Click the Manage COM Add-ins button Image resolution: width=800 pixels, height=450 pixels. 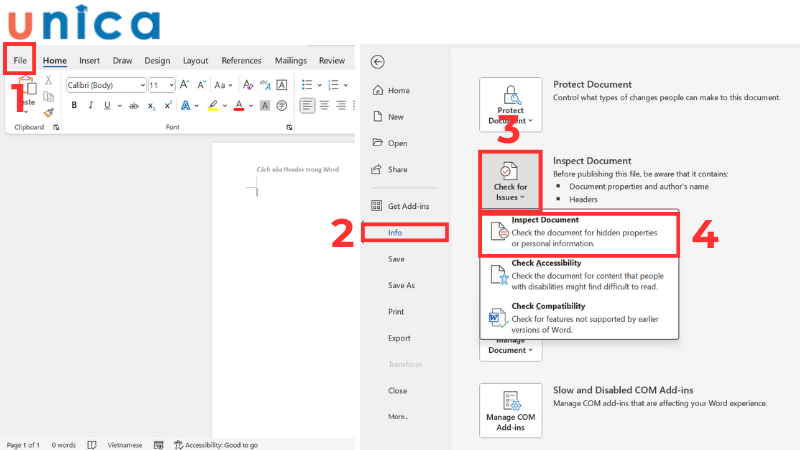pos(511,411)
